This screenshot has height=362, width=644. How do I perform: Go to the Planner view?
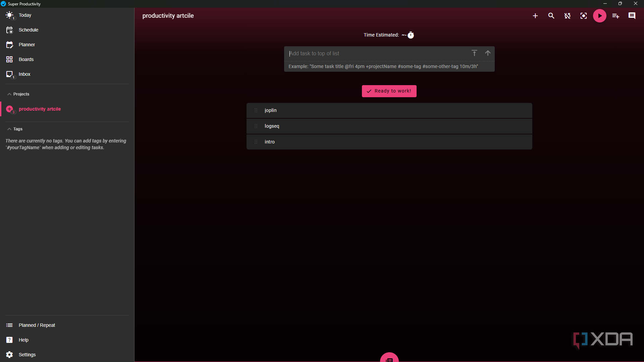[x=67, y=45]
